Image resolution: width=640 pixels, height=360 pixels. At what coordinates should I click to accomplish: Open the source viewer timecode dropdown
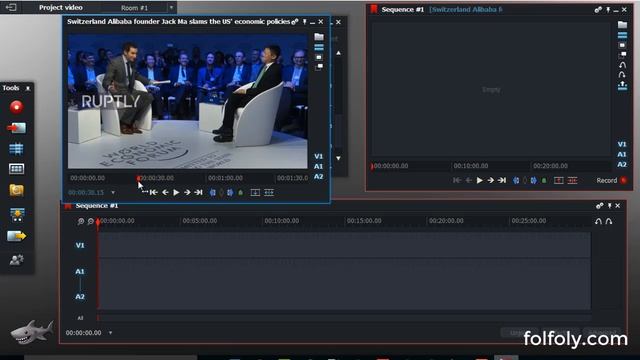tap(113, 192)
